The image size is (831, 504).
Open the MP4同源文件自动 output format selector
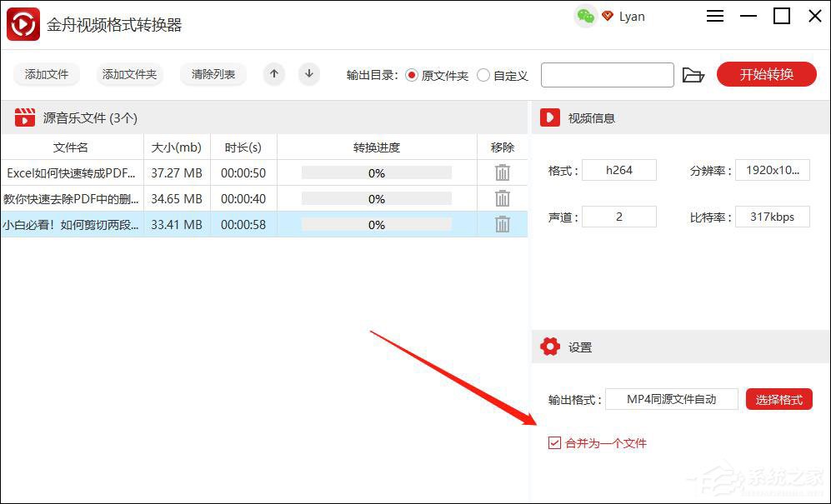[x=672, y=399]
